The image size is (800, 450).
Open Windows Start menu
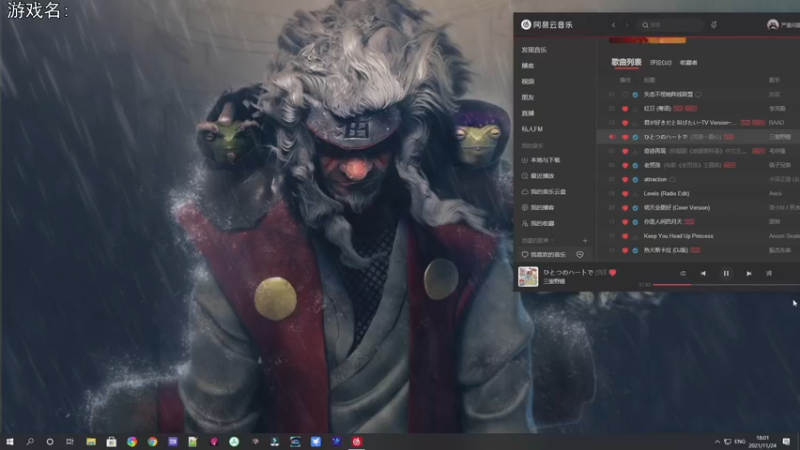[9, 441]
